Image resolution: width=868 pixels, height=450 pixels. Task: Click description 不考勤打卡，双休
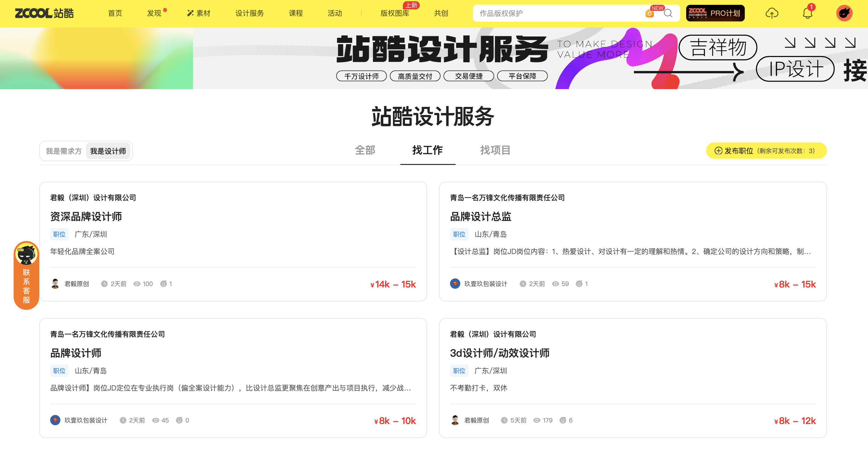coord(478,388)
